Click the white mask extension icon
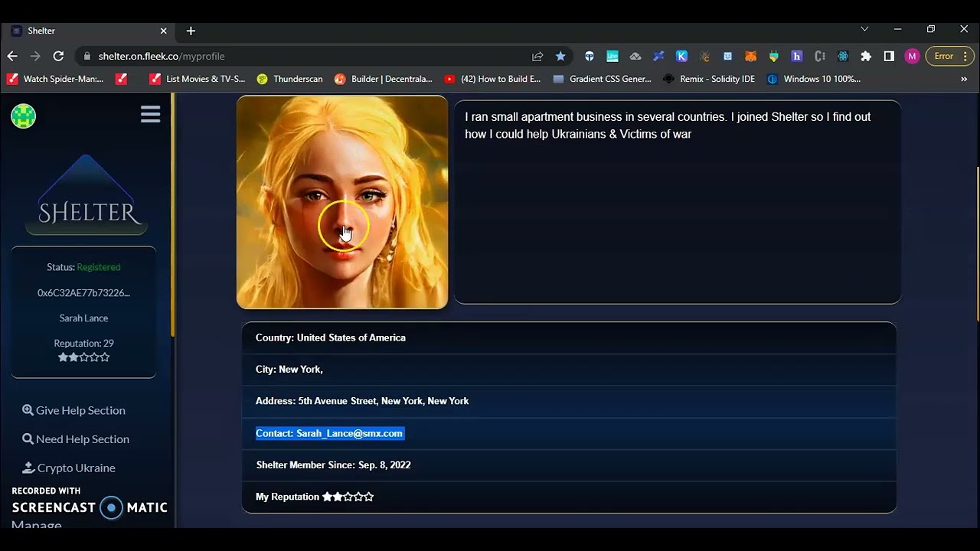The height and width of the screenshot is (551, 980). [589, 56]
